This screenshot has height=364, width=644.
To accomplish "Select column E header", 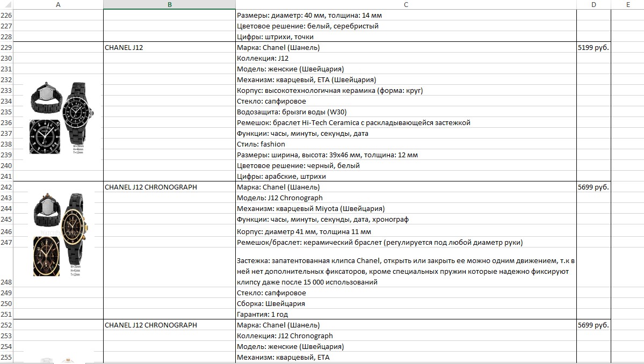I will point(627,4).
